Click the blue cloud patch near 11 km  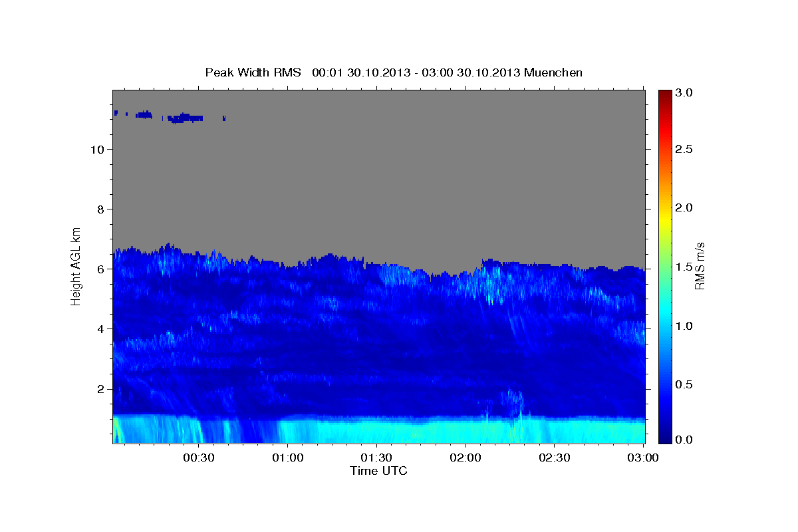[x=185, y=118]
